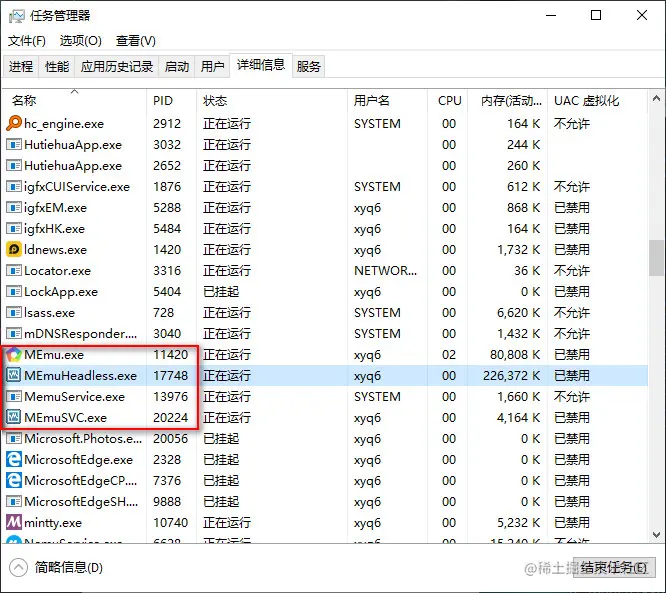Click the MEmuHeadless.exe process icon

14,376
